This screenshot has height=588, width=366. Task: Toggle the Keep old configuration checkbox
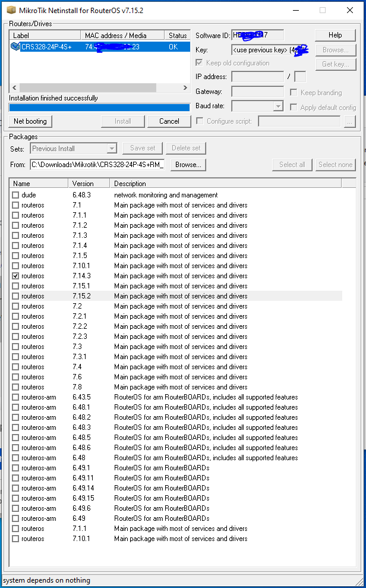point(199,63)
